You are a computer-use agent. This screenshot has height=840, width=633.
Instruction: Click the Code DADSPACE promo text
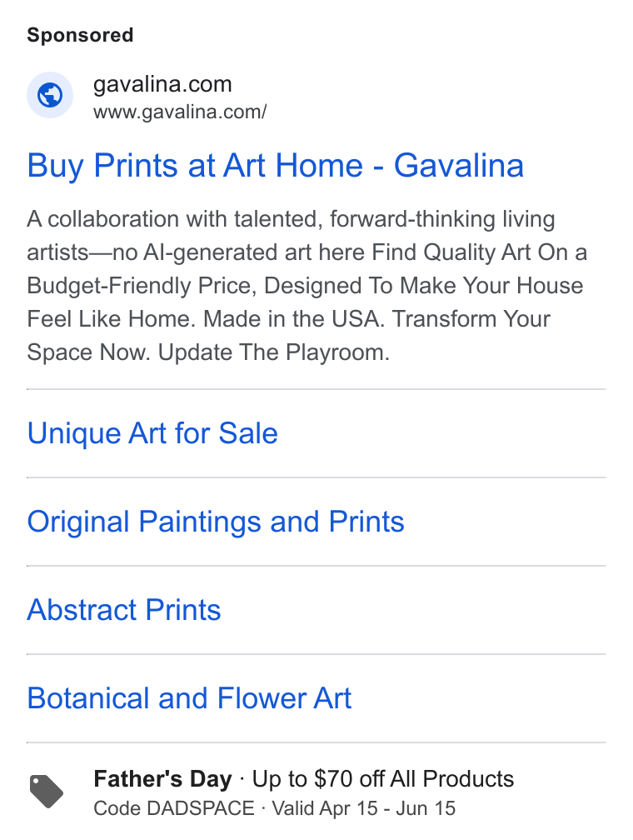174,808
